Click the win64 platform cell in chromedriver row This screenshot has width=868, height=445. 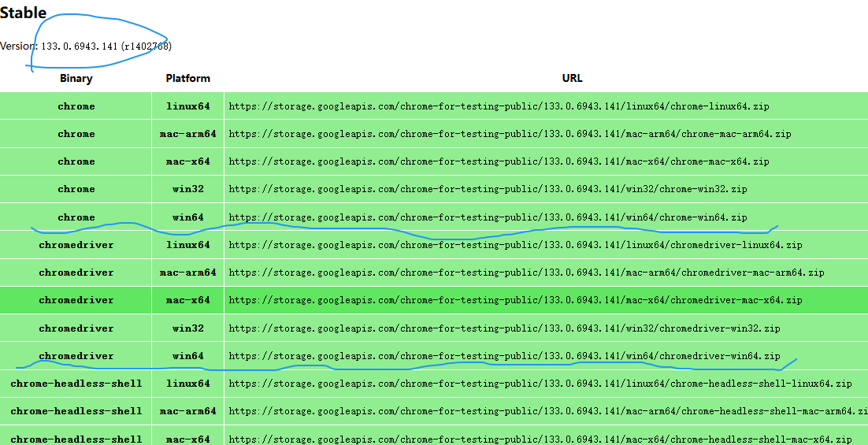tap(187, 356)
